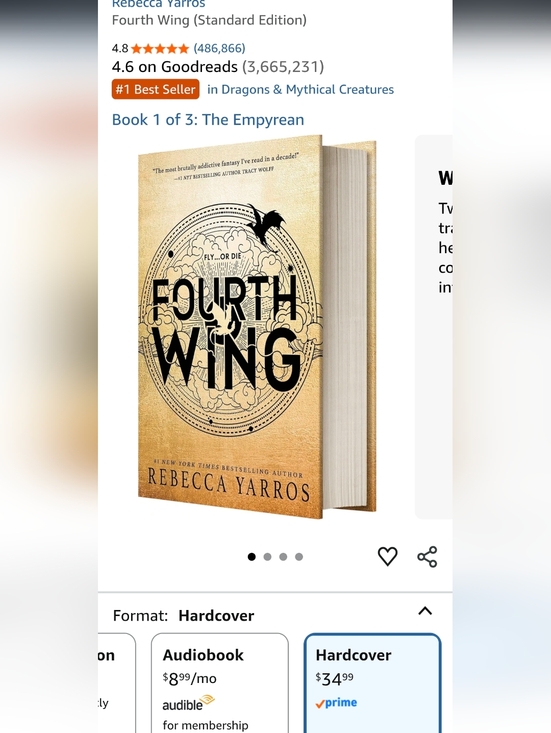Click the five-star rating icons

tap(160, 49)
